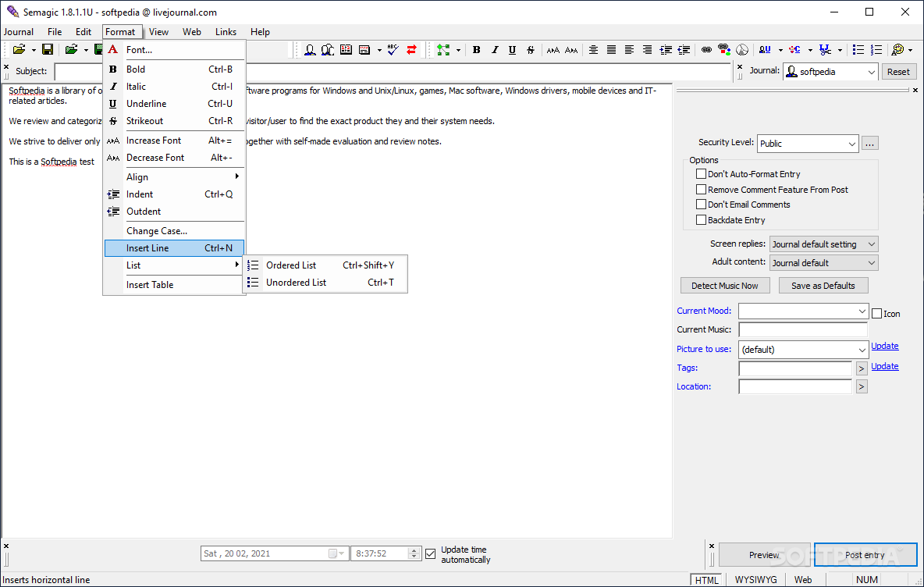Select Change Case... menu entry

(x=175, y=231)
